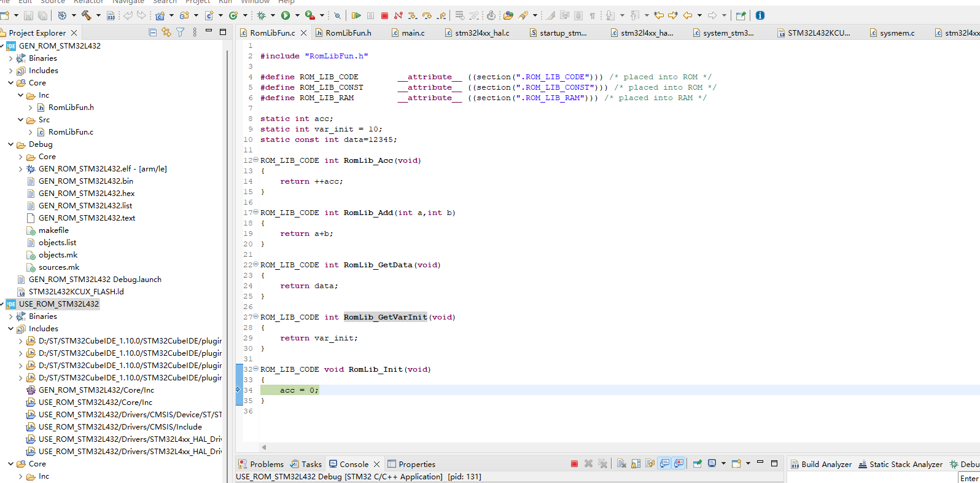This screenshot has width=980, height=483.
Task: Switch to the stm32l4xx_hal.c tab
Action: pos(476,33)
